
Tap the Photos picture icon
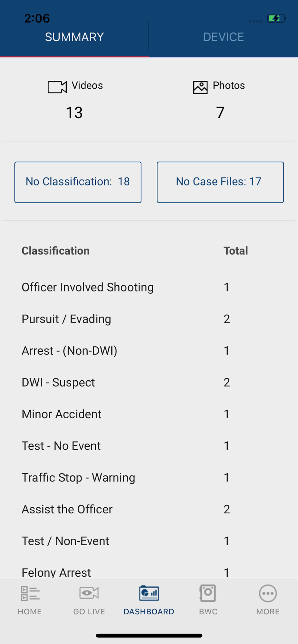click(200, 87)
